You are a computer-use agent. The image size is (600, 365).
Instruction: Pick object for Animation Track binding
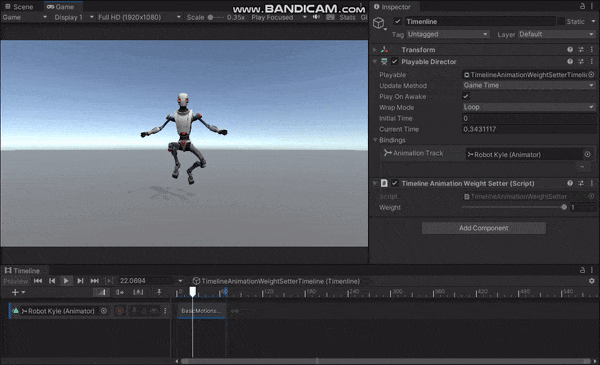pyautogui.click(x=587, y=154)
